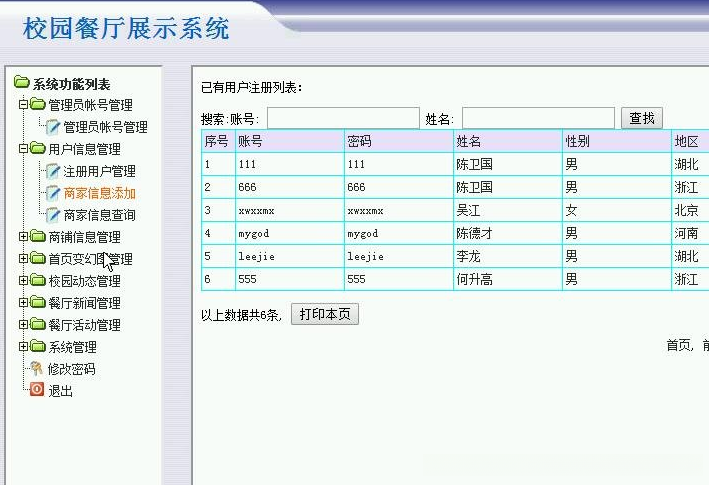Focus the 姓名 search input field
Image resolution: width=709 pixels, height=485 pixels.
click(x=538, y=118)
